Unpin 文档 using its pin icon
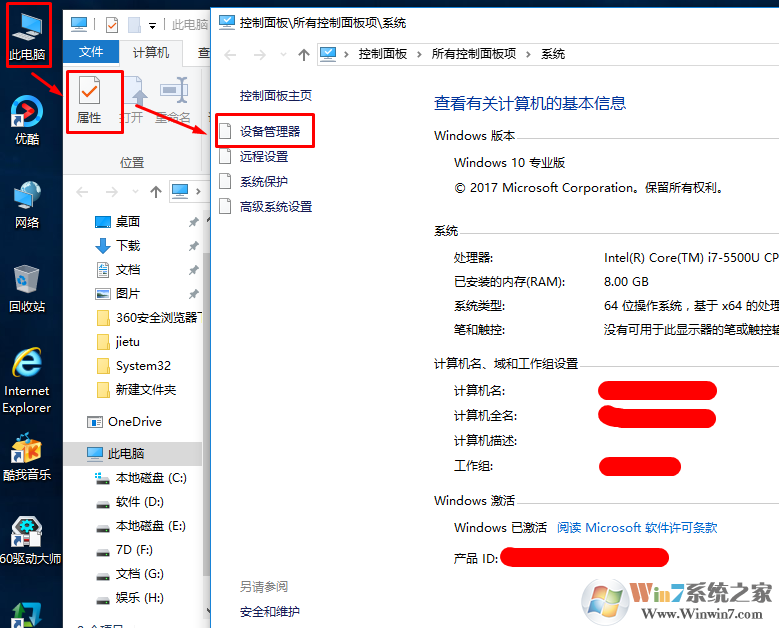Image resolution: width=779 pixels, height=628 pixels. [194, 270]
